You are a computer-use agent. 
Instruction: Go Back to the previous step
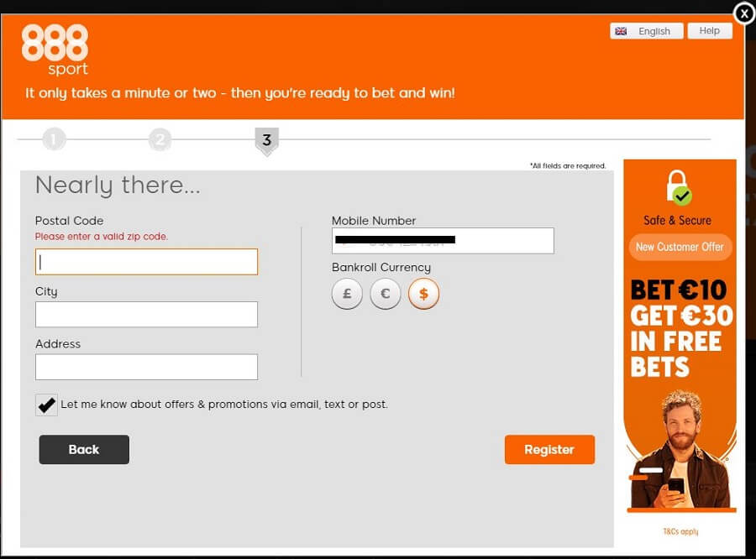tap(84, 450)
